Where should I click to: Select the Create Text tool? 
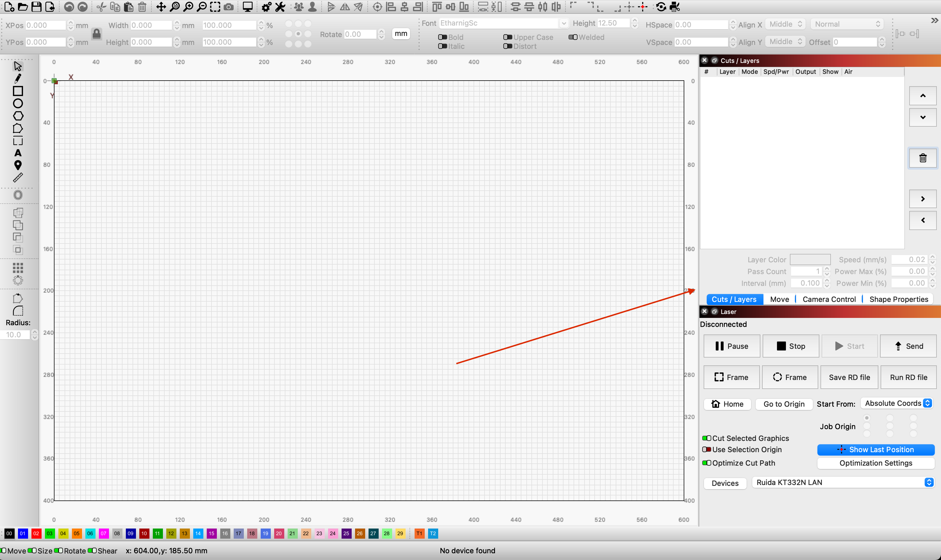pos(18,153)
